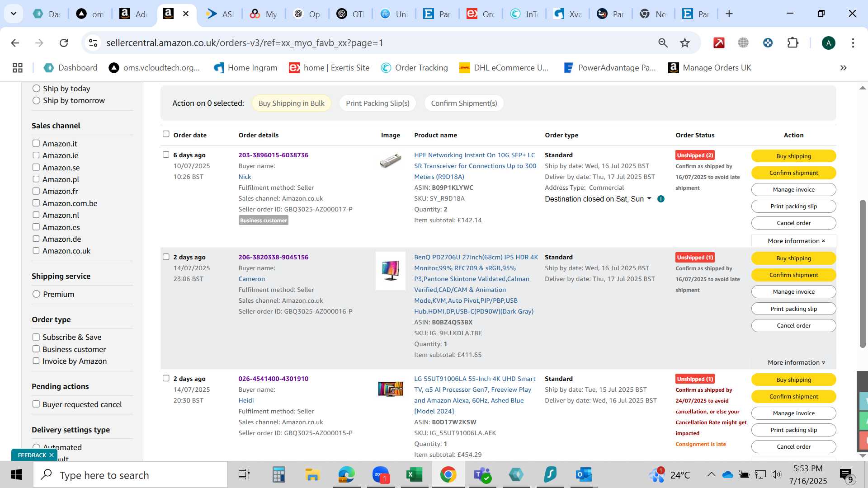Open a new browser tab
This screenshot has width=868, height=488.
point(729,14)
